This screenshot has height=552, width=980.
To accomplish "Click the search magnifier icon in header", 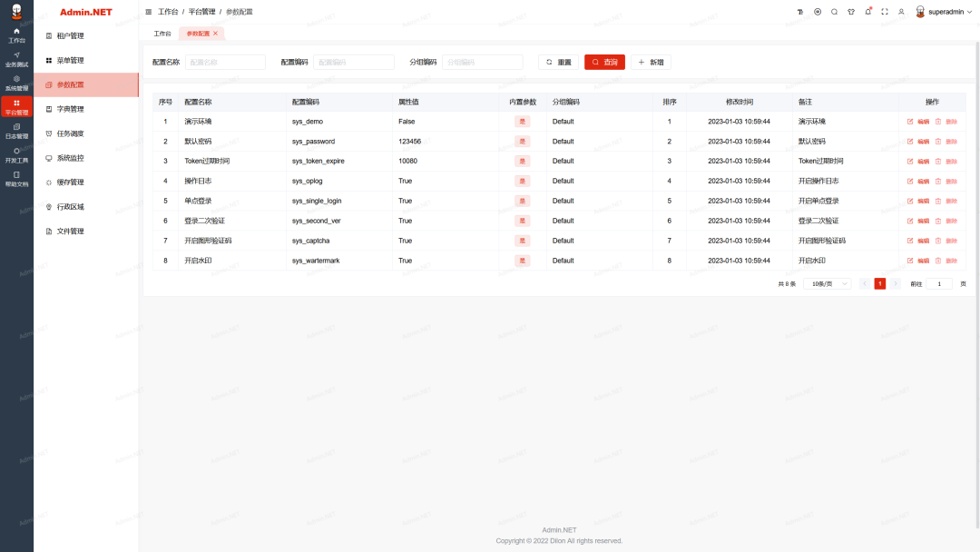I will pos(834,12).
